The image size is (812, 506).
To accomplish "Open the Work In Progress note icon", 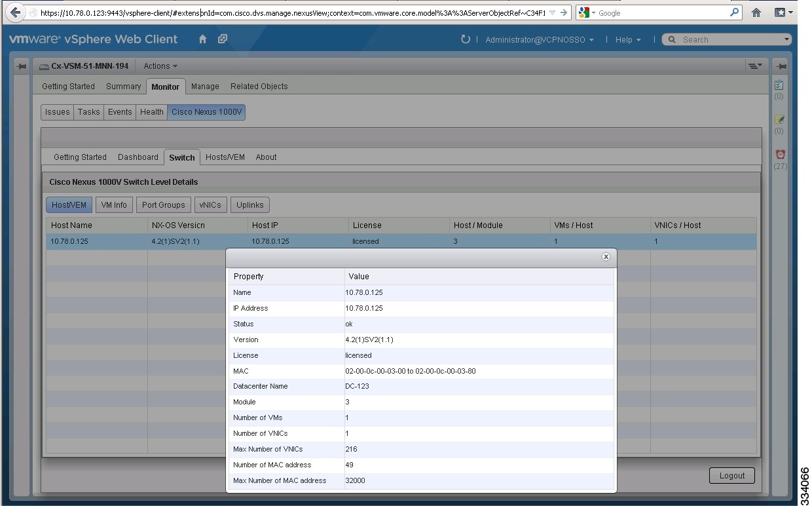I will coord(779,120).
